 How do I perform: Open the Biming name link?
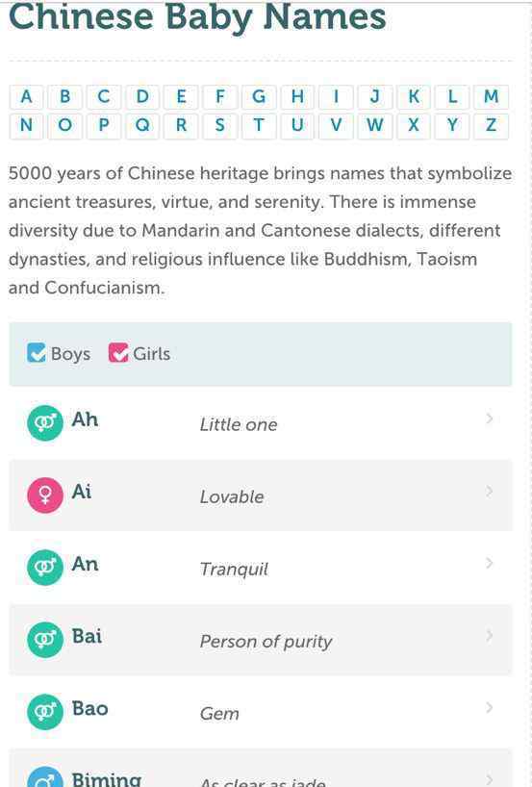point(107,779)
